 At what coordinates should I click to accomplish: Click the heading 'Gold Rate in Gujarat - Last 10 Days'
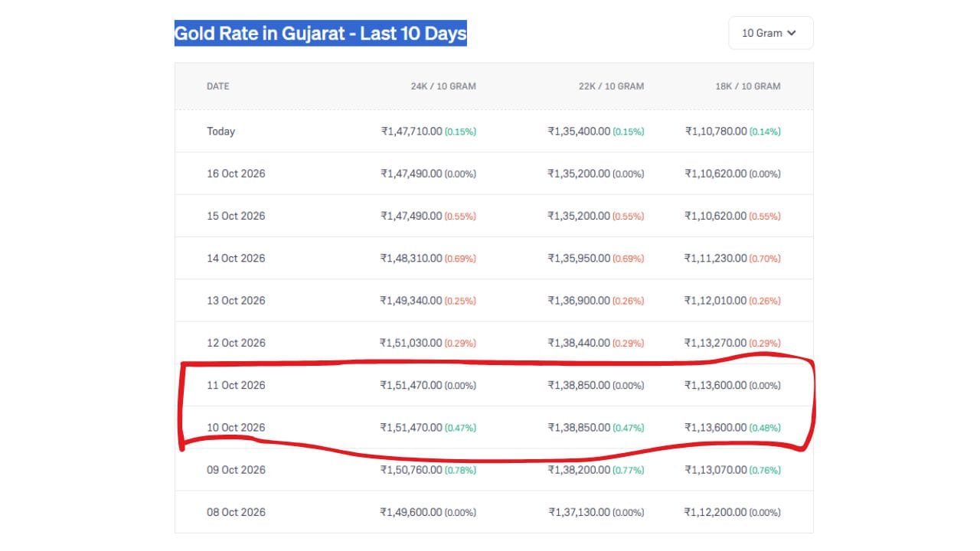pos(321,34)
